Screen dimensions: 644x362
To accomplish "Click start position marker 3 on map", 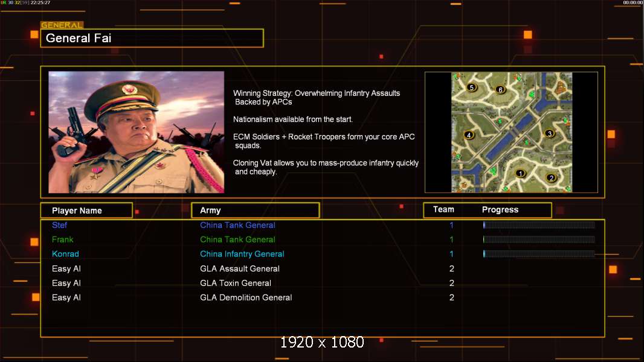I will click(x=550, y=133).
